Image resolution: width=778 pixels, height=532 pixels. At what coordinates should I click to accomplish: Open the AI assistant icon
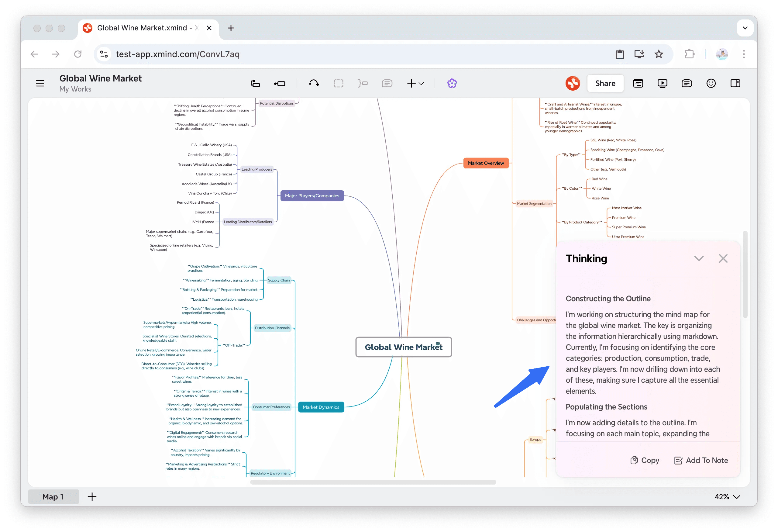point(452,83)
